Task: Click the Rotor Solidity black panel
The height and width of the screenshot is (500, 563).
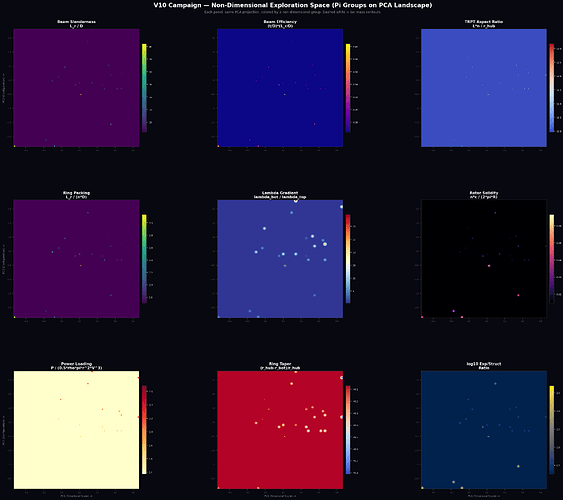Action: (484, 259)
